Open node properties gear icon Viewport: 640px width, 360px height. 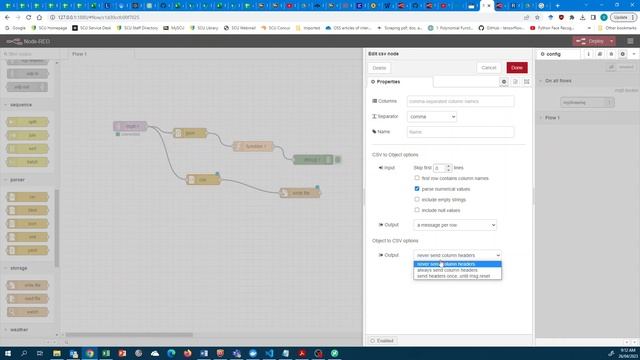tap(504, 82)
